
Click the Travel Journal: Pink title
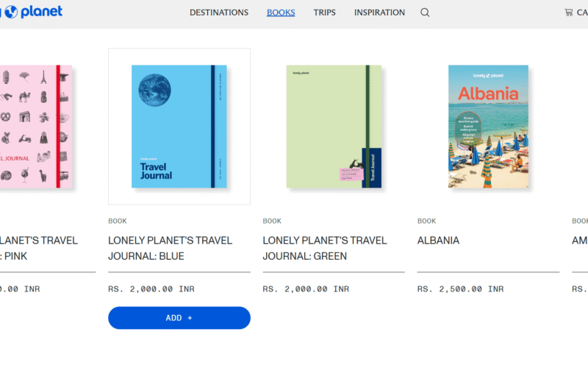point(38,248)
